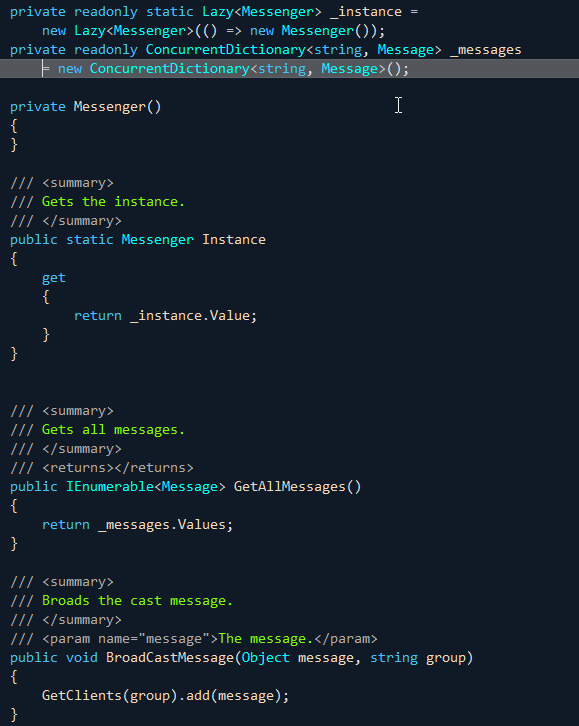Click the private Messenger() constructor name
Viewport: 579px width, 726px height.
(110, 106)
